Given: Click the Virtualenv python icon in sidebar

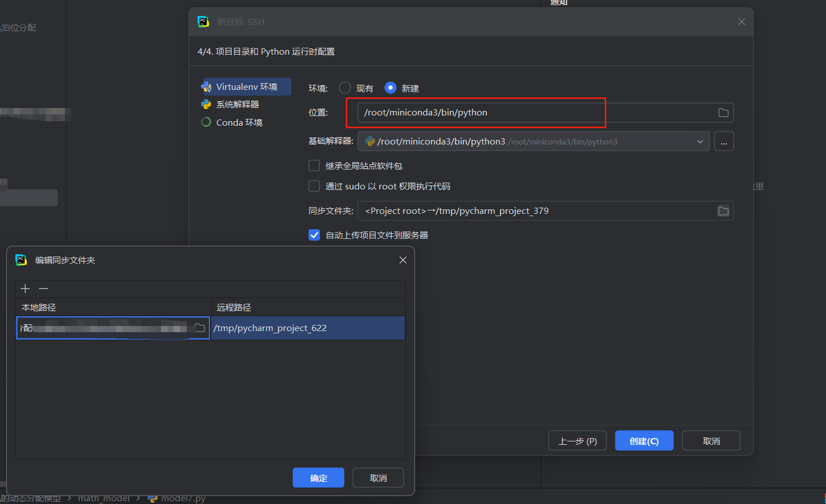Looking at the screenshot, I should click(x=206, y=87).
